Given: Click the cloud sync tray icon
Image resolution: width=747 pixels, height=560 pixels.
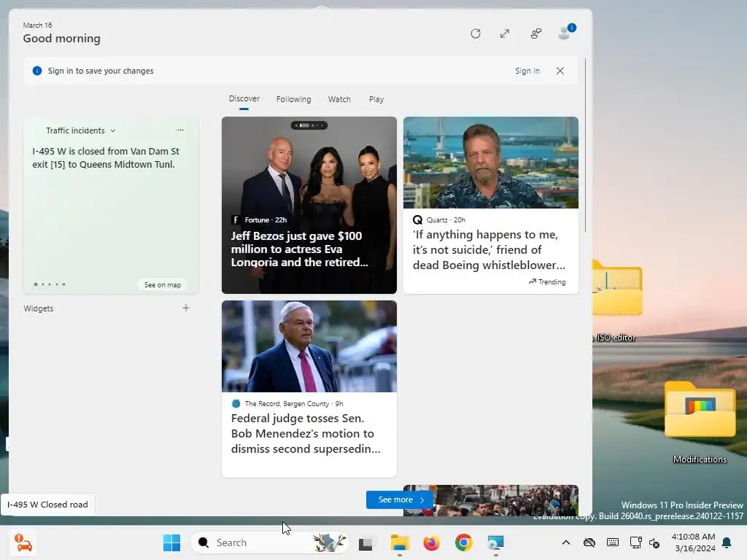Looking at the screenshot, I should click(x=589, y=542).
